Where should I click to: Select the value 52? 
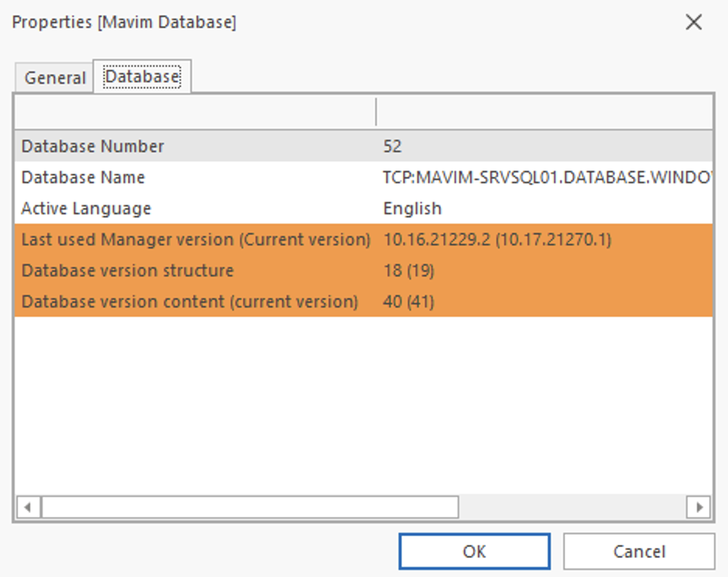(x=392, y=146)
